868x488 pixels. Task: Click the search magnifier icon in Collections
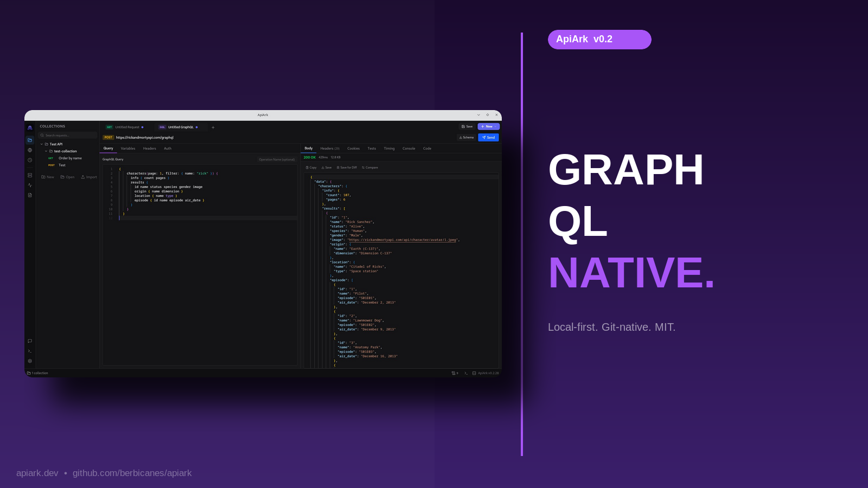[42, 136]
